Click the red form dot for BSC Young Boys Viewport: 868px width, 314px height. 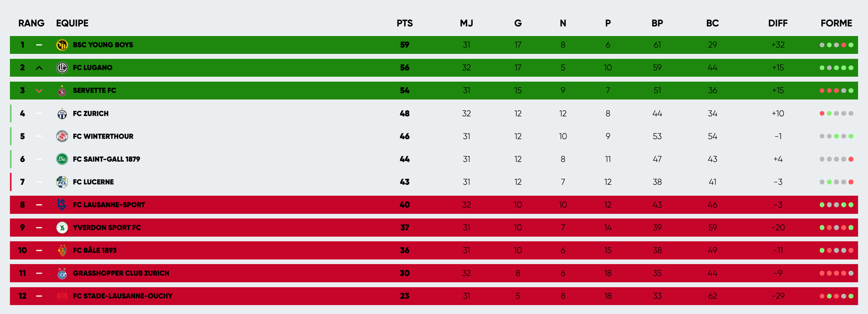pos(844,45)
